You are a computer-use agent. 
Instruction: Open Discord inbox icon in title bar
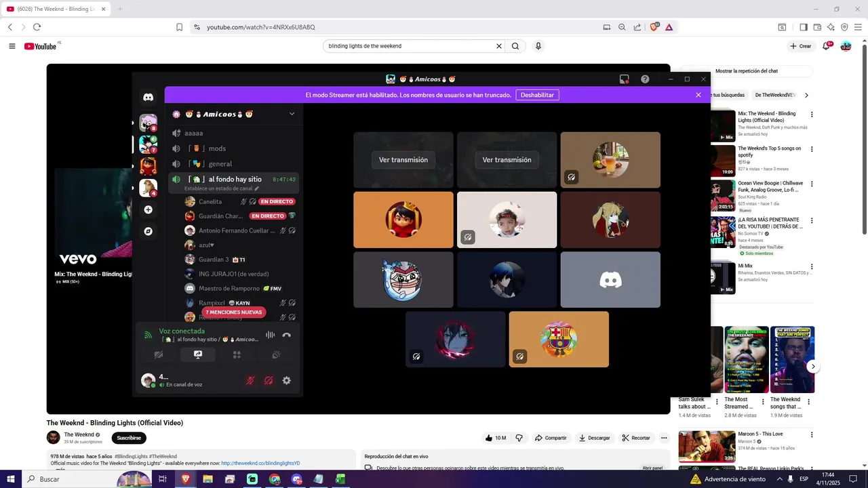pos(624,79)
